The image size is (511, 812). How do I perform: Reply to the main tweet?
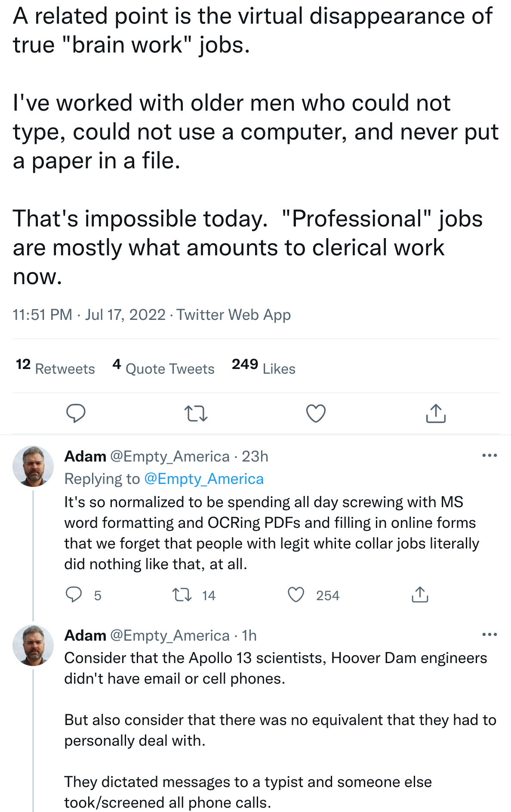click(x=76, y=413)
